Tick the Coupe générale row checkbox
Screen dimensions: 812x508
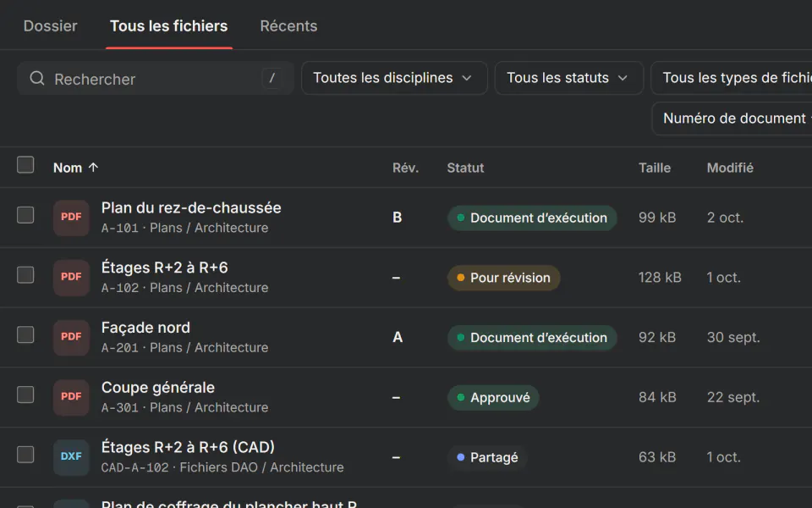25,395
